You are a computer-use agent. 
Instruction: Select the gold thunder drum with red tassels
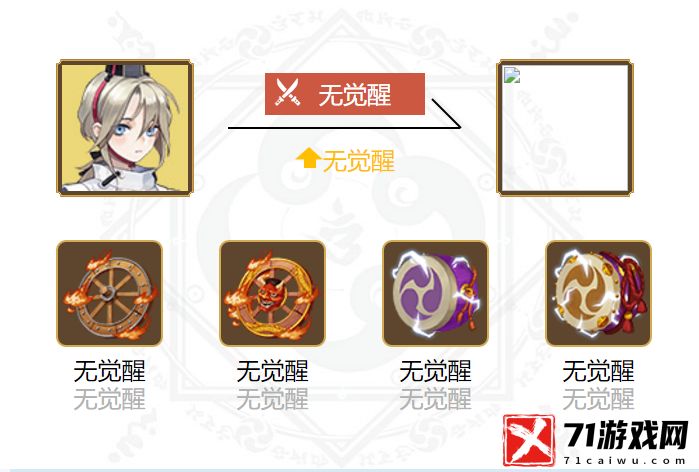(x=598, y=293)
